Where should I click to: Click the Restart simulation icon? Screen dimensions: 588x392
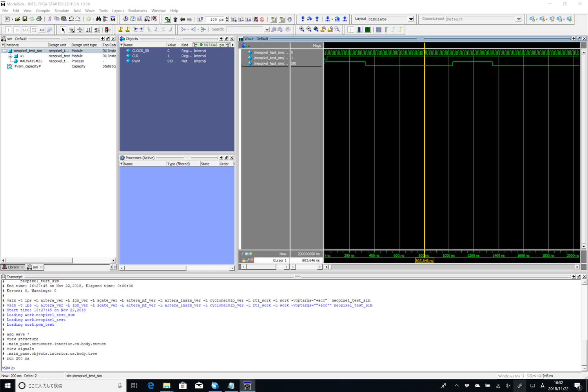[x=200, y=19]
